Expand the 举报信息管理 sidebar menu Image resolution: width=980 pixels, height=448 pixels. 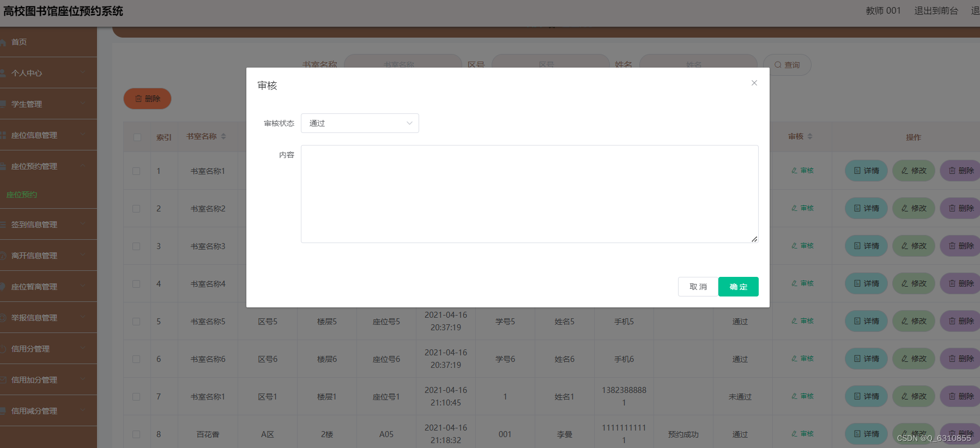click(x=49, y=318)
